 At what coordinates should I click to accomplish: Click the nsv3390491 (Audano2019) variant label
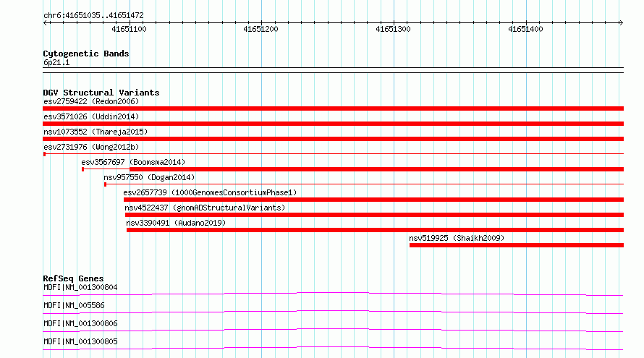pyautogui.click(x=176, y=223)
